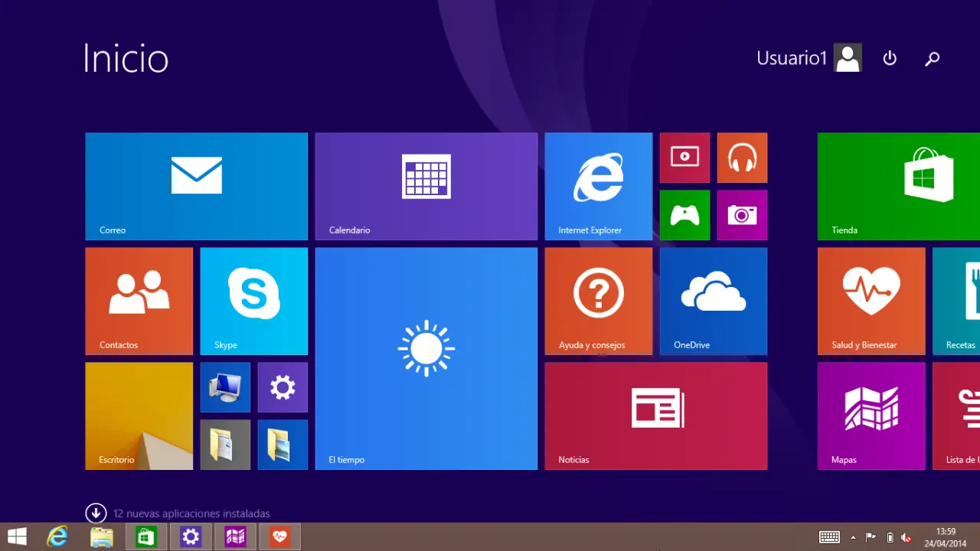Open the Tienda store tile
This screenshot has height=551, width=980.
[898, 186]
